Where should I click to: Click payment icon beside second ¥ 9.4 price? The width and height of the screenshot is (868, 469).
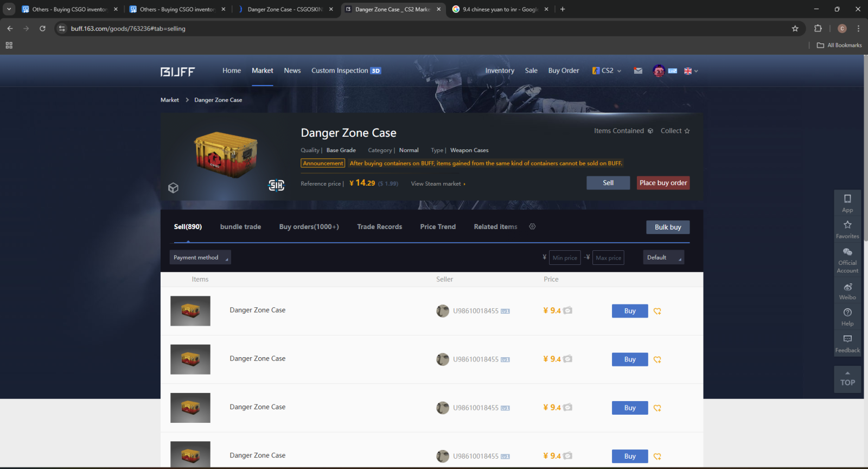pos(567,359)
